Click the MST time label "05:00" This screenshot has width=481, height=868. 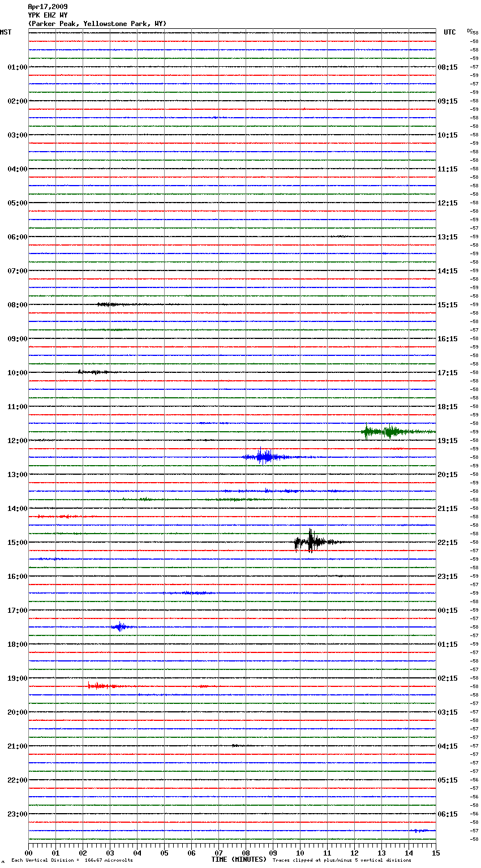point(18,203)
